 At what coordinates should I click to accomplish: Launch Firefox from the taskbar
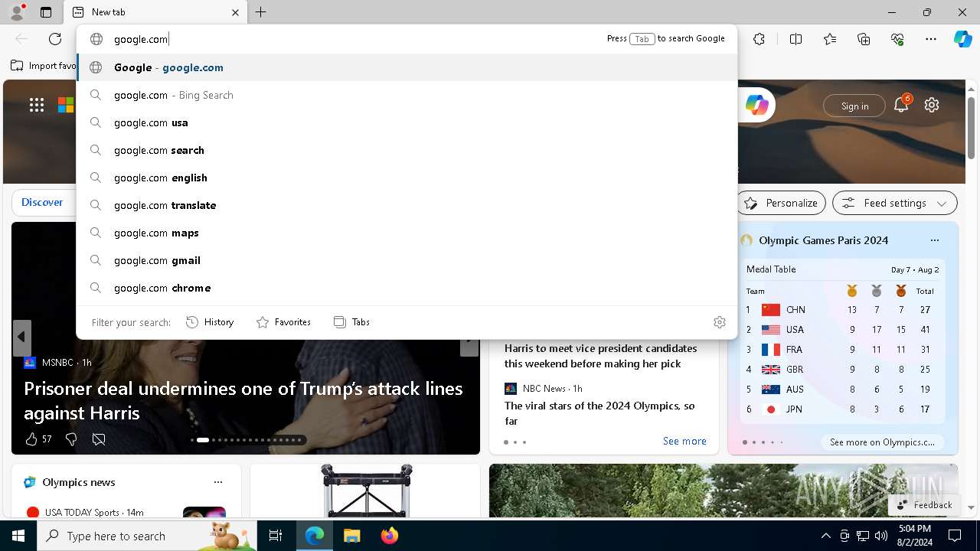tap(389, 536)
